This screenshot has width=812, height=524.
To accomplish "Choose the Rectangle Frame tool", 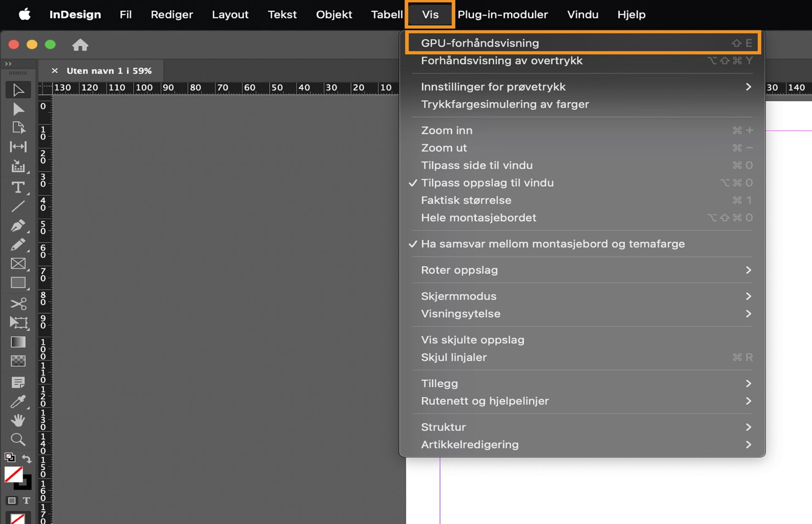I will click(18, 264).
